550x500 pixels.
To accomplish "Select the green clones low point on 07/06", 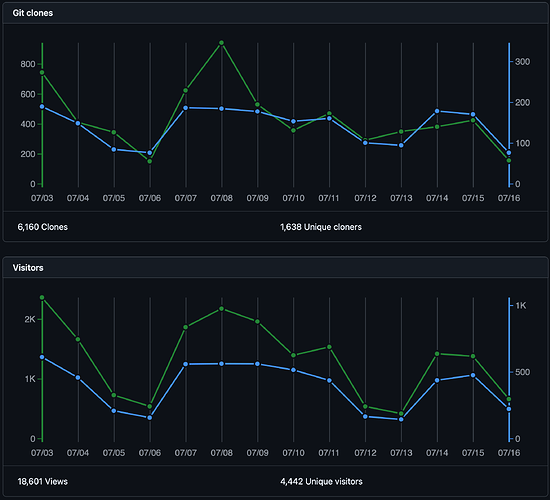I will 149,161.
